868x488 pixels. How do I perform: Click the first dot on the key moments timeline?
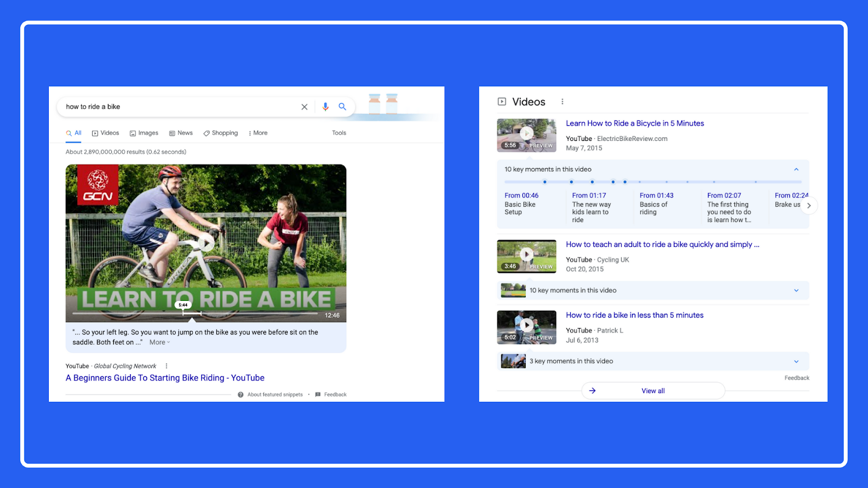(545, 182)
